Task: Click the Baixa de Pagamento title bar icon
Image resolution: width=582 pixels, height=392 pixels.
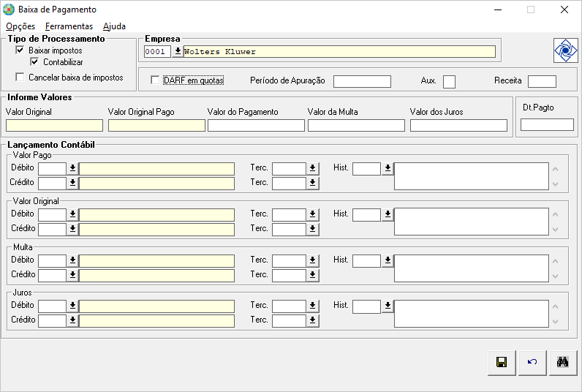Action: tap(9, 10)
